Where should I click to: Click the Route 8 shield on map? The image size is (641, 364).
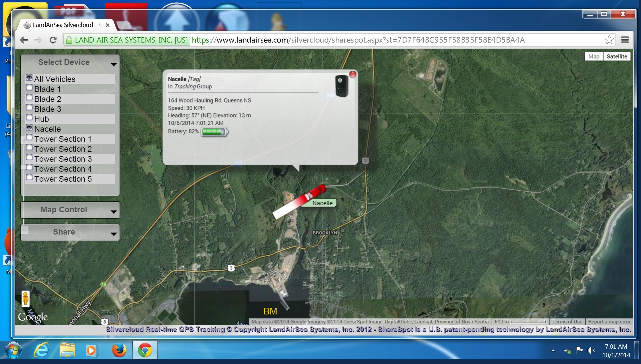coord(105,322)
